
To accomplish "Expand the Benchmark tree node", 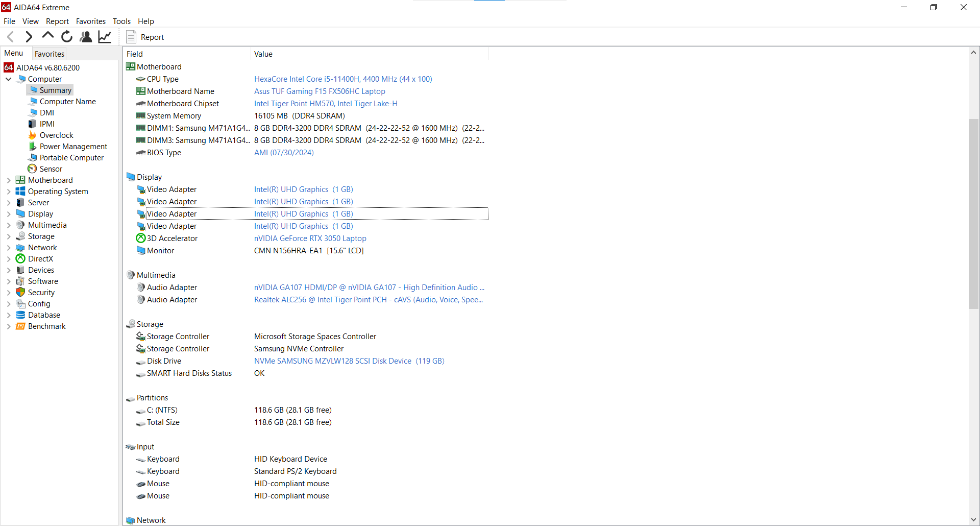I will [x=9, y=326].
